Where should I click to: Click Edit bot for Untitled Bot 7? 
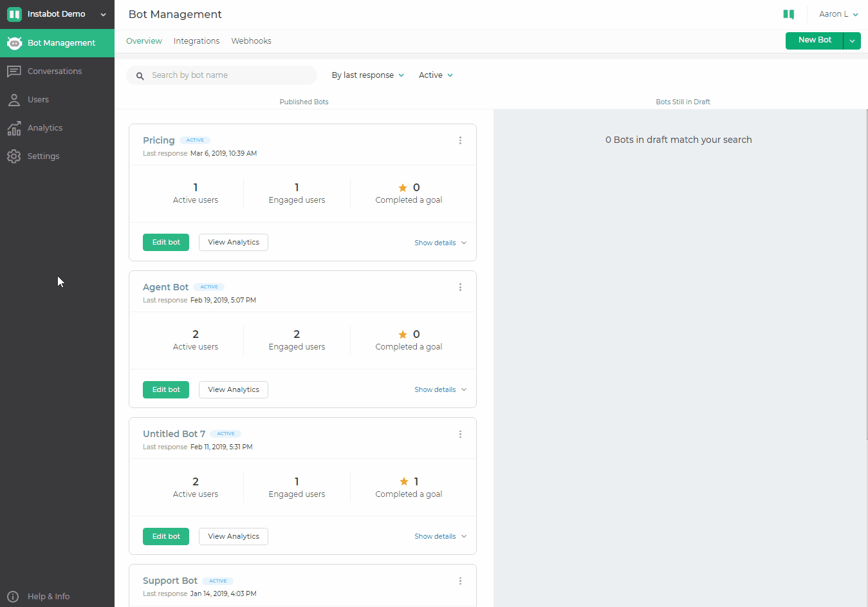tap(166, 536)
